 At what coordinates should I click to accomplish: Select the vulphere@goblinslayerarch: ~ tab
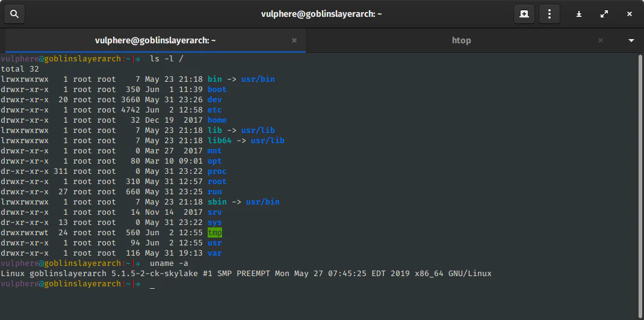point(155,40)
